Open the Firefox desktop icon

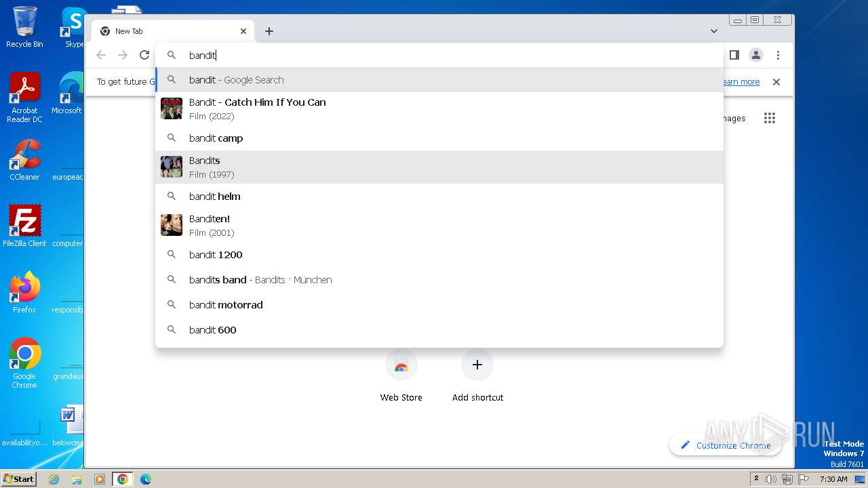click(24, 292)
